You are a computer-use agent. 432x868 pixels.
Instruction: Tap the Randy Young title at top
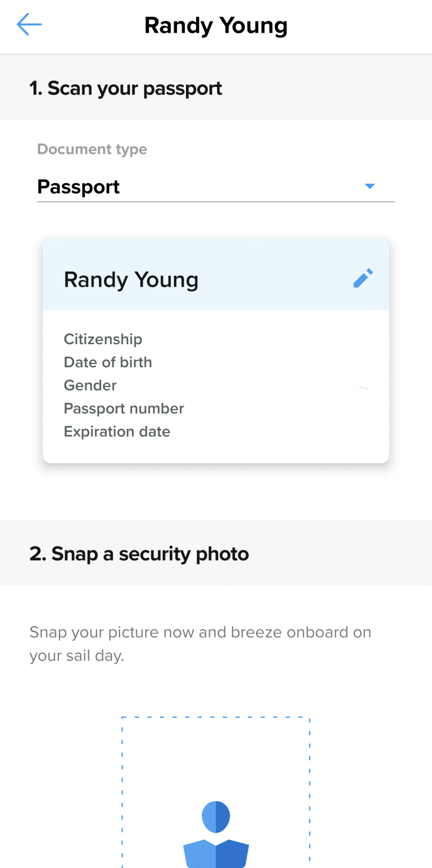pyautogui.click(x=216, y=25)
